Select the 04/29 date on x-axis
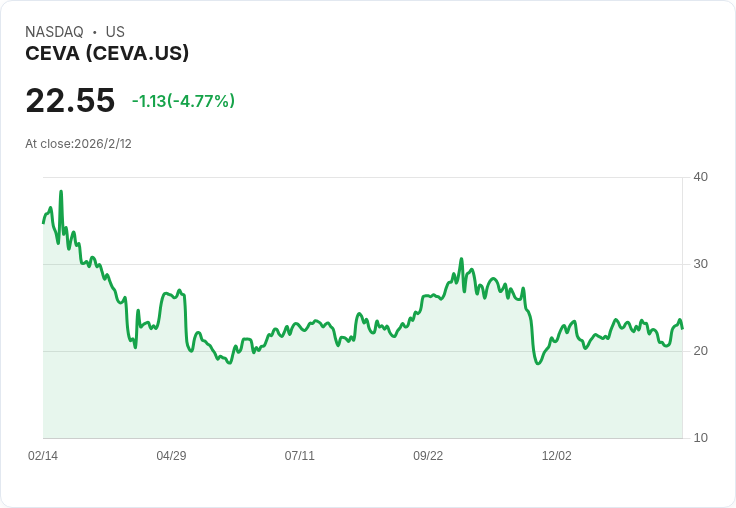The height and width of the screenshot is (508, 736). click(171, 456)
